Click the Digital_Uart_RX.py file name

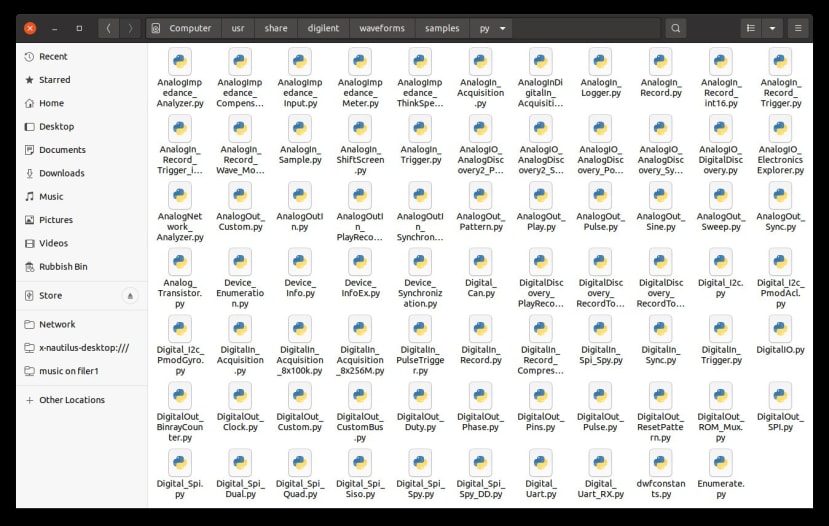[600, 488]
